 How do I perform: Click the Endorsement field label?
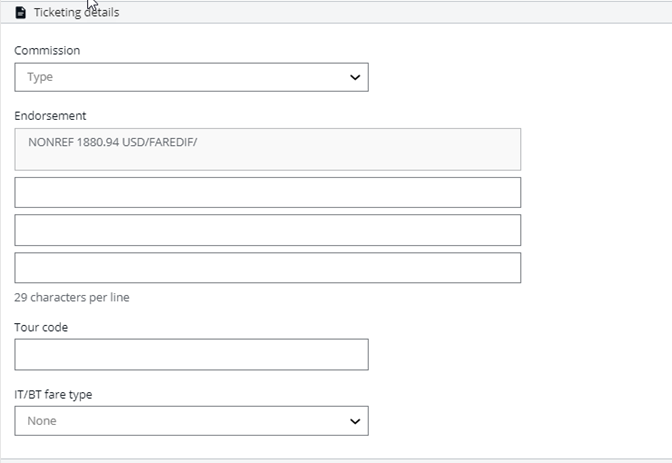(50, 116)
